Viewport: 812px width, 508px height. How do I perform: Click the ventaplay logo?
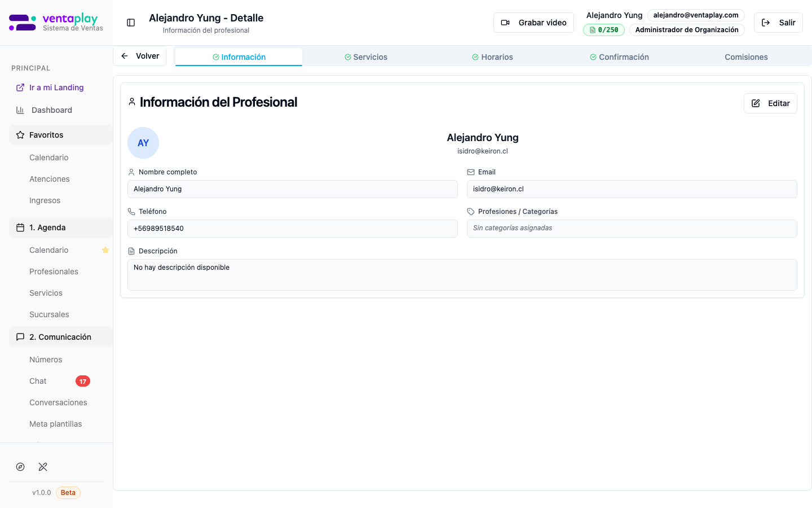(x=56, y=23)
